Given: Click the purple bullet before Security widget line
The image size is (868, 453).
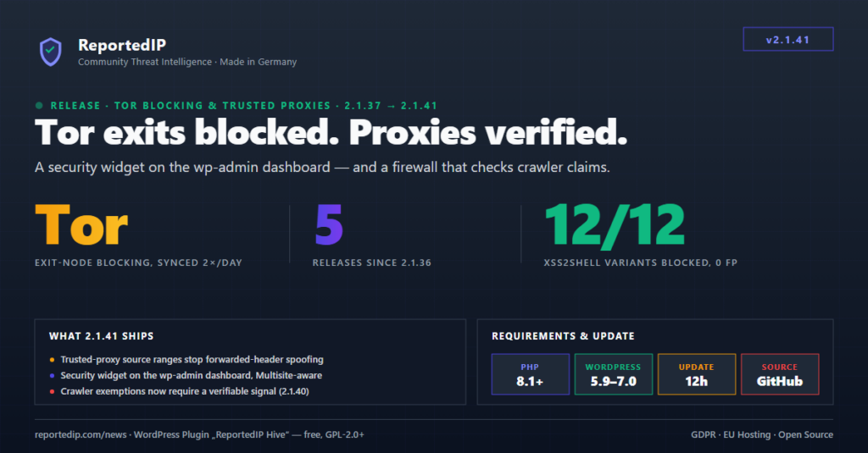Looking at the screenshot, I should click(52, 376).
